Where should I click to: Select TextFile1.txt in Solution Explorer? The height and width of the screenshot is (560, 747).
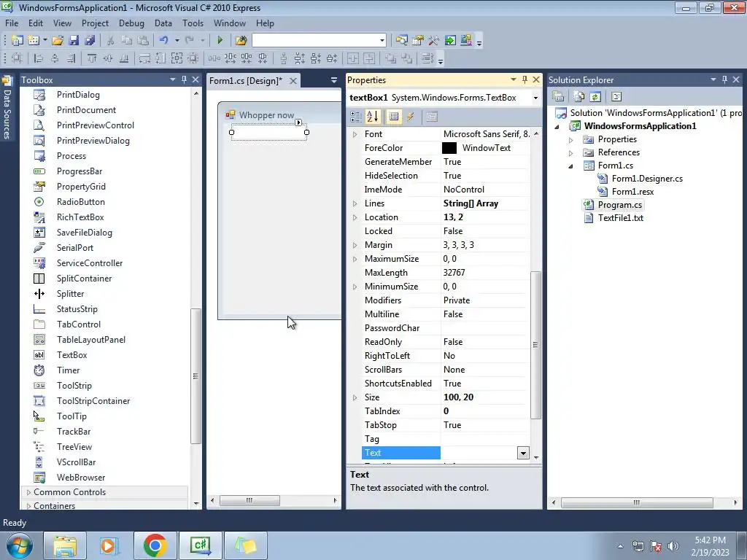coord(620,217)
